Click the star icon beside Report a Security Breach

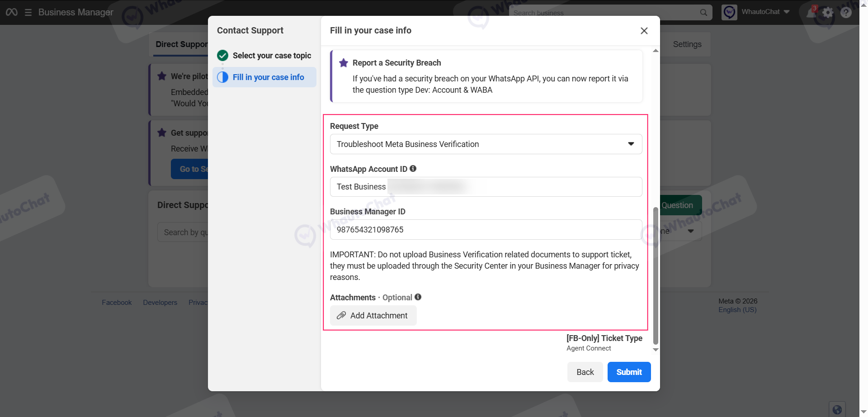point(344,63)
